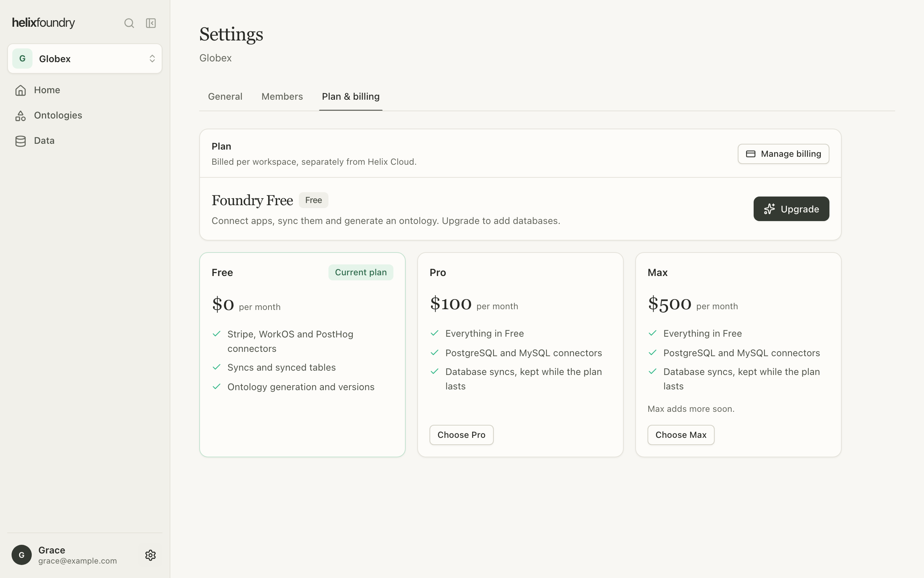
Task: Open Ontologies in the sidebar
Action: pyautogui.click(x=85, y=116)
